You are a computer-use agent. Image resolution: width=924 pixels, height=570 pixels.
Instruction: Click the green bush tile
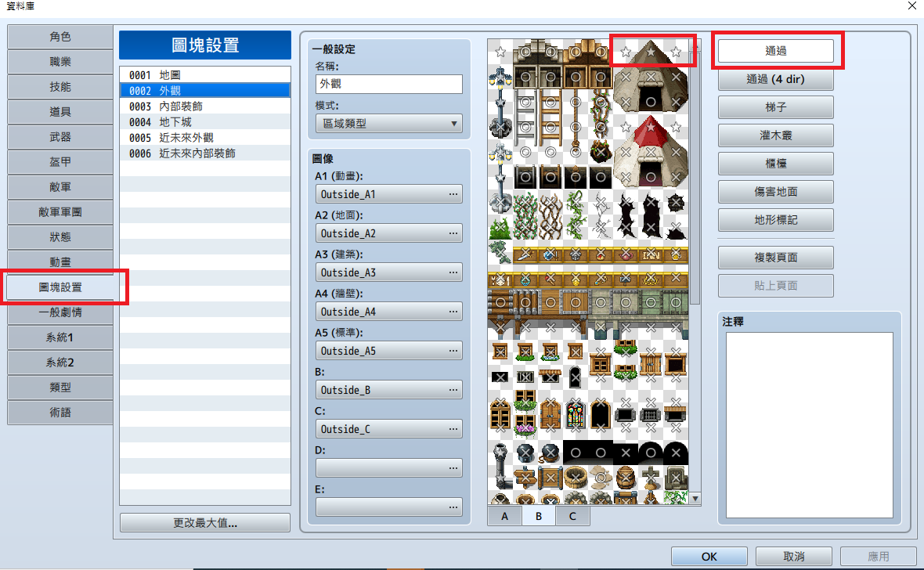pos(500,227)
